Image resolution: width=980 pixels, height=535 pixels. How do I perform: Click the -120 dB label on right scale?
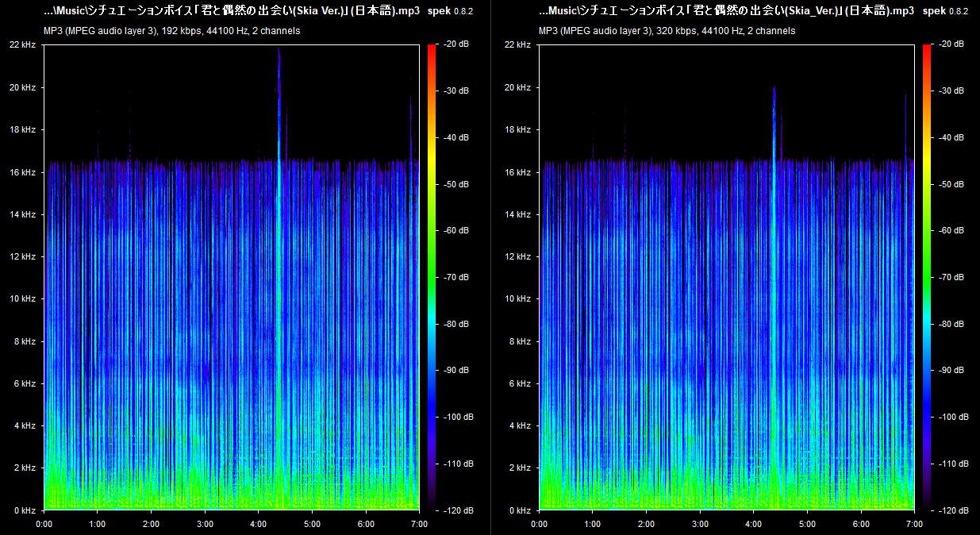coord(954,510)
